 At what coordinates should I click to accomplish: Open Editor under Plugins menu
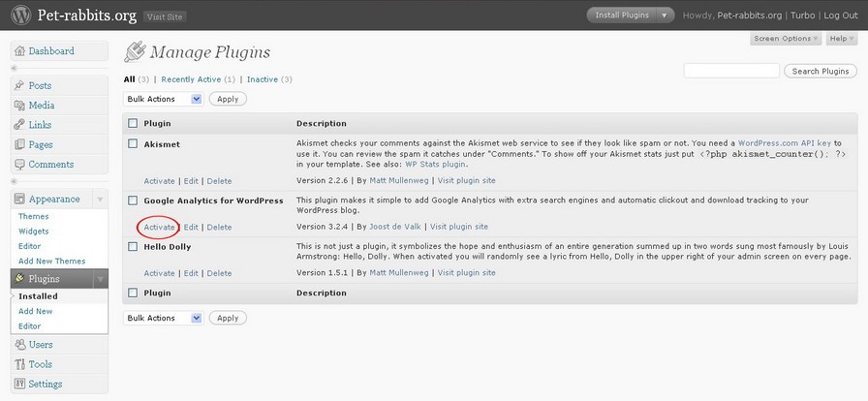click(29, 326)
